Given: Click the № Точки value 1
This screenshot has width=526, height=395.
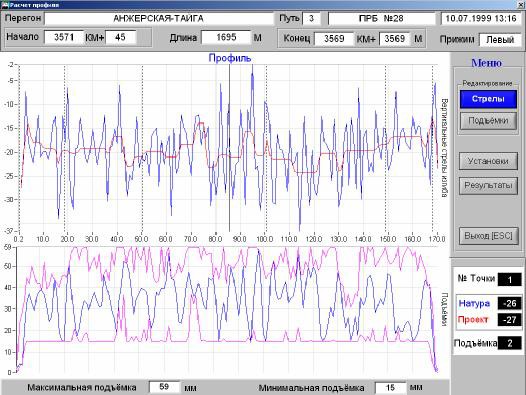Looking at the screenshot, I should (510, 279).
